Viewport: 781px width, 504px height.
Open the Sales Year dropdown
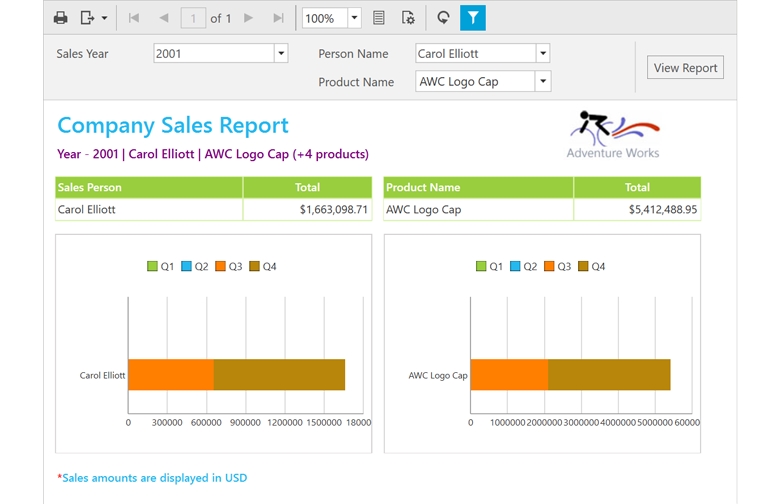pyautogui.click(x=281, y=54)
